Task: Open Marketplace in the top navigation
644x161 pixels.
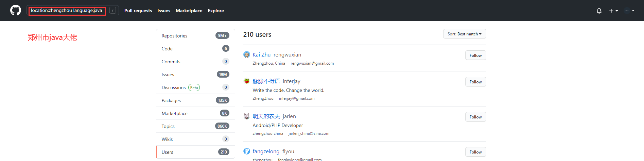Action: [189, 11]
